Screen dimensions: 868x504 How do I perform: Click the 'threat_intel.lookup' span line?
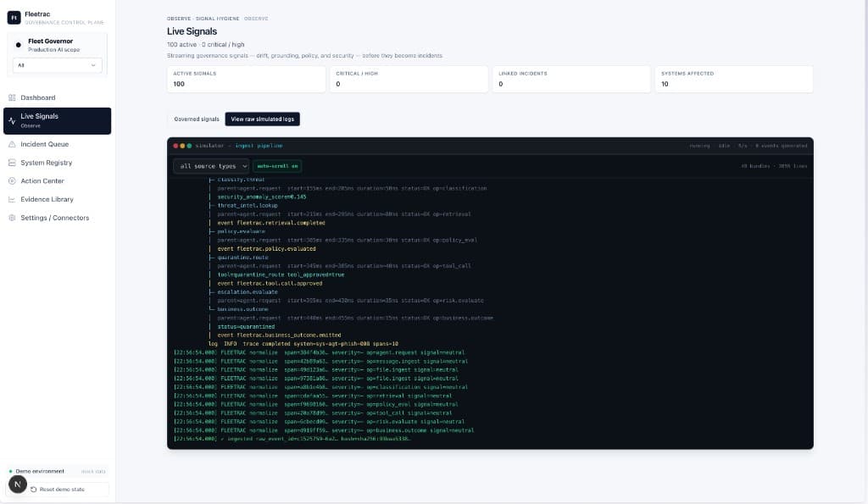[x=247, y=206]
